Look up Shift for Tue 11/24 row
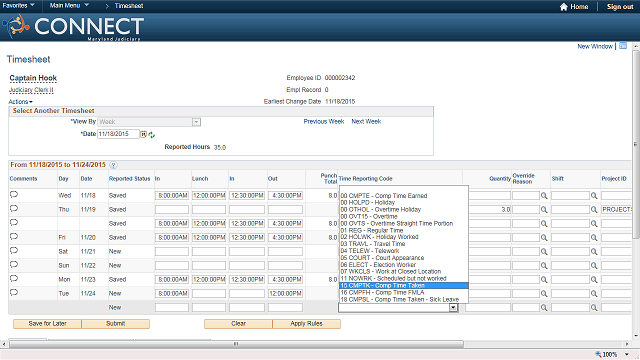This screenshot has width=640, height=360. tap(594, 293)
